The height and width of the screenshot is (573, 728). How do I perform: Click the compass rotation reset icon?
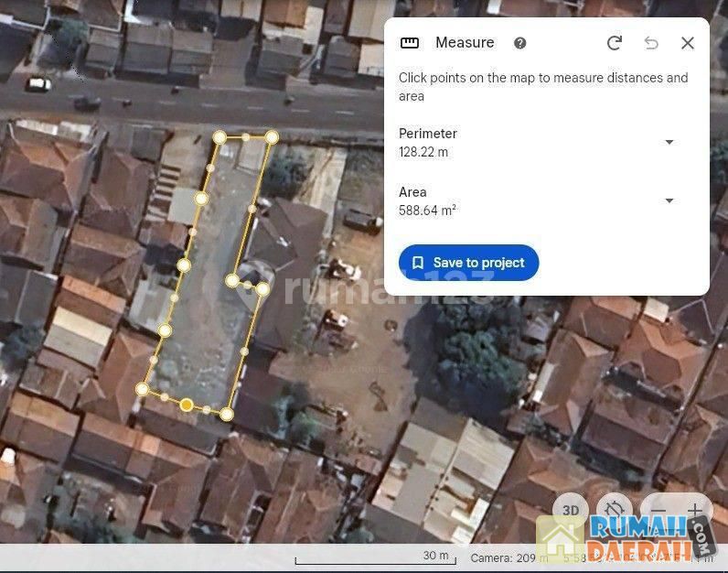[615, 511]
